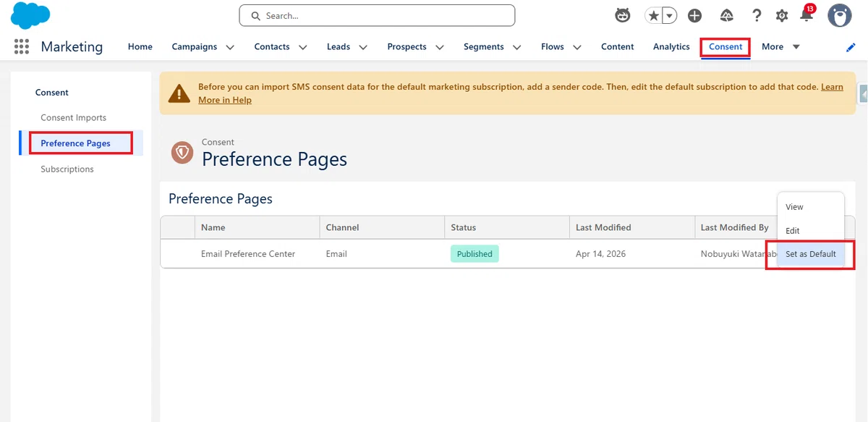Open the App Launcher grid icon

22,46
